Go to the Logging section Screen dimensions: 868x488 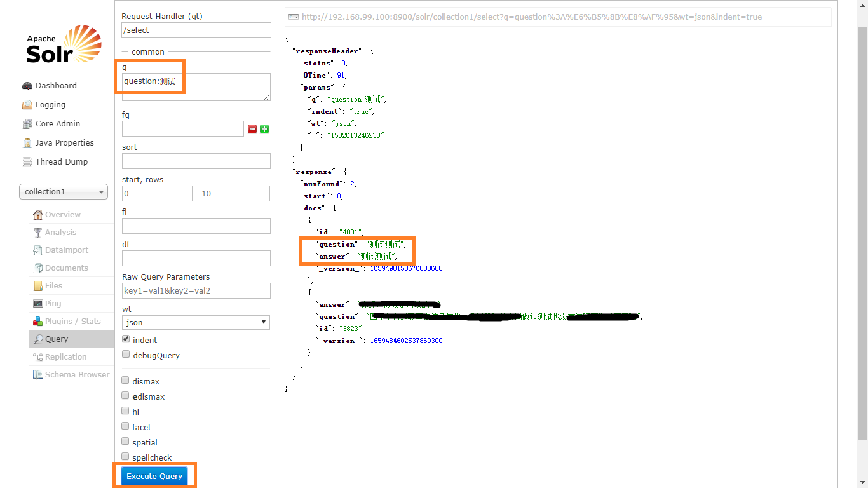[x=50, y=105]
